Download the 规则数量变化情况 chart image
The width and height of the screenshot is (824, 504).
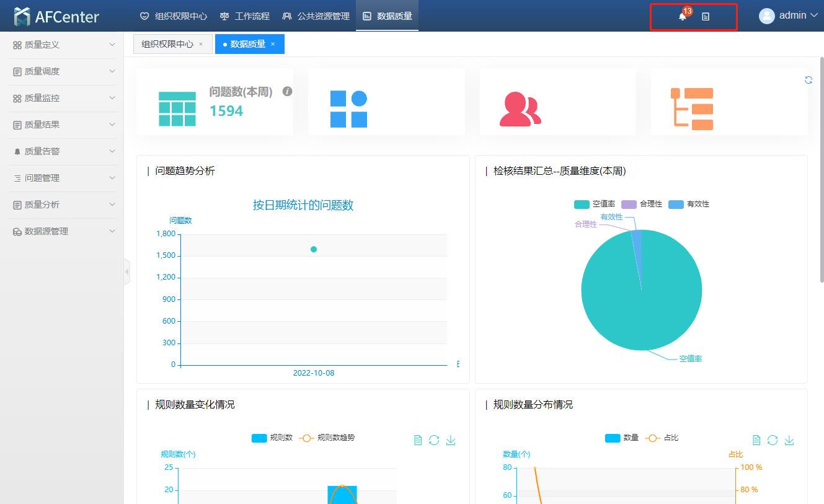coord(451,440)
